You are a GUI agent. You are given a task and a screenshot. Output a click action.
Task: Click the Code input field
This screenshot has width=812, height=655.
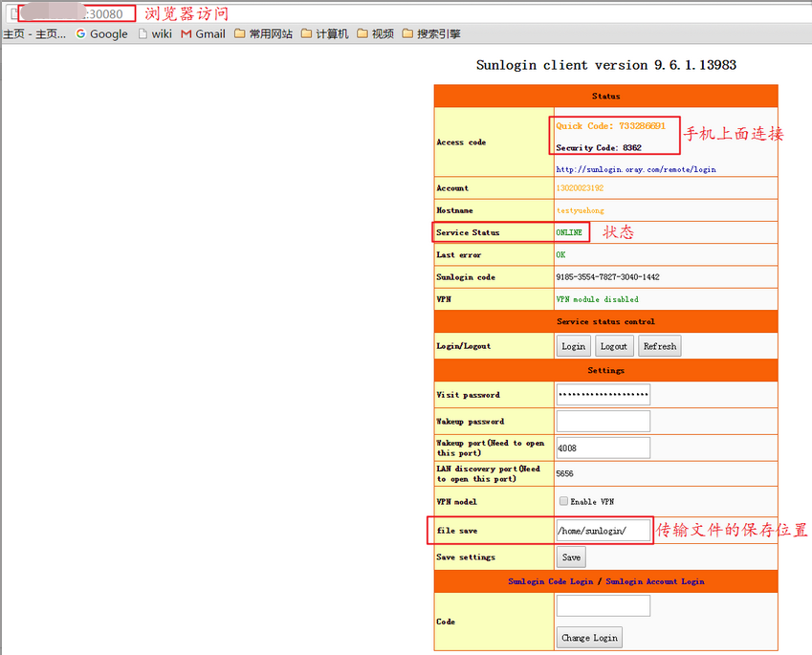coord(604,605)
